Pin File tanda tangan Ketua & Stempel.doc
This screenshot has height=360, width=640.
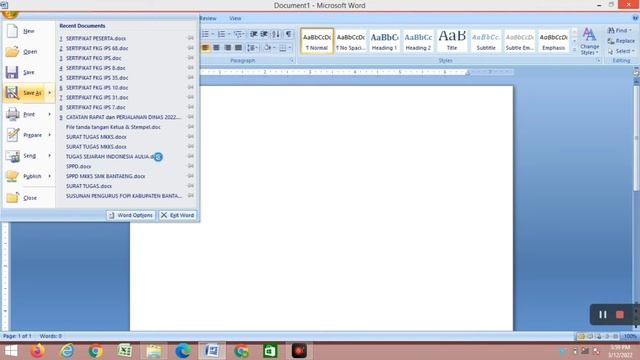click(x=191, y=127)
